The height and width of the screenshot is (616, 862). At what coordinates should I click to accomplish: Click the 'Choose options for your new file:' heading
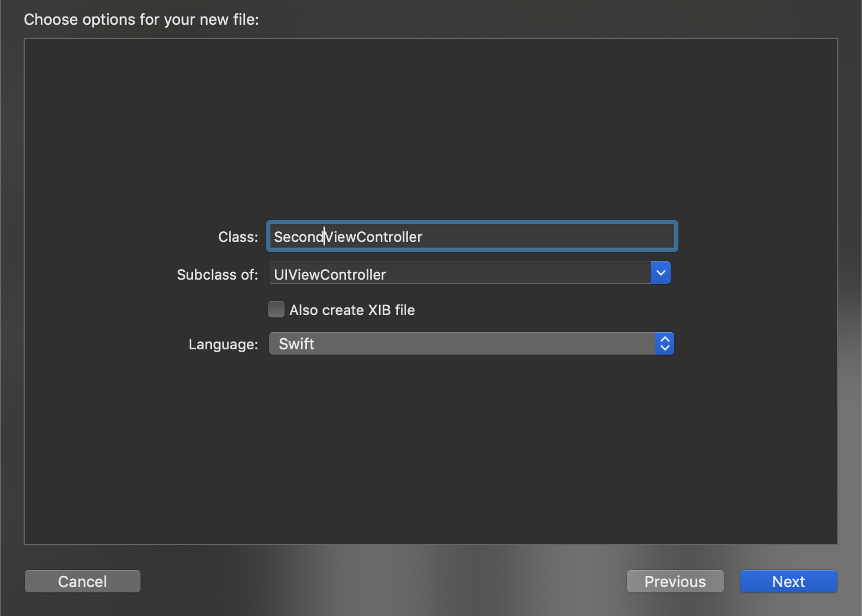point(141,19)
